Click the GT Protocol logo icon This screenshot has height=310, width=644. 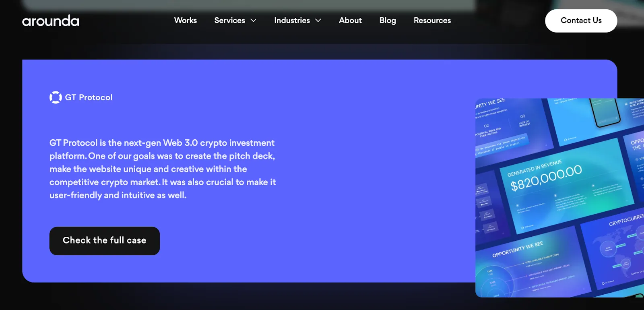tap(56, 97)
